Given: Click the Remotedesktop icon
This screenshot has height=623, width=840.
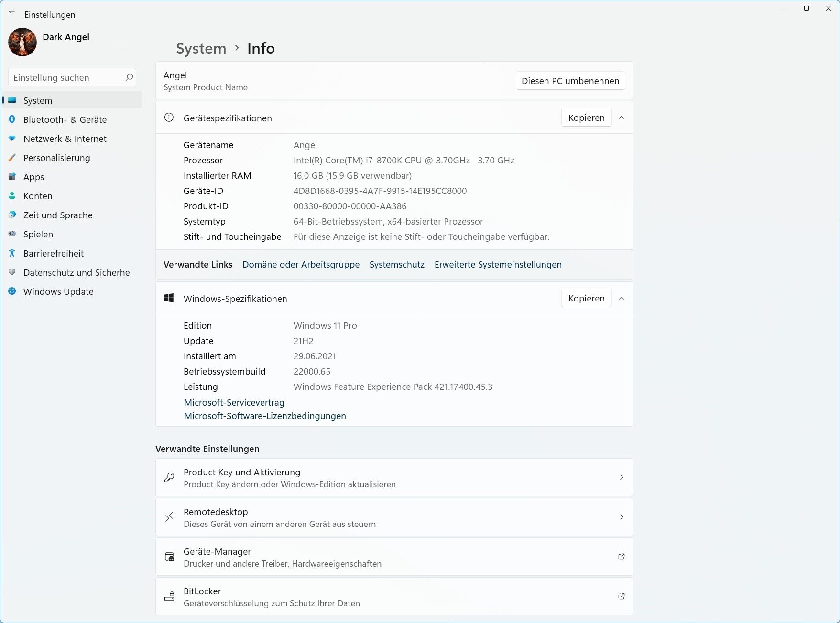Looking at the screenshot, I should 169,517.
